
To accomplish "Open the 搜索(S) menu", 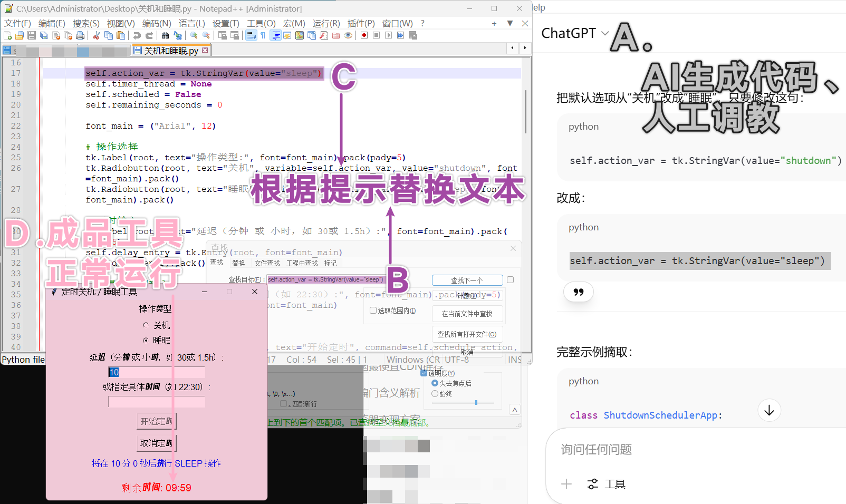I will (x=86, y=23).
